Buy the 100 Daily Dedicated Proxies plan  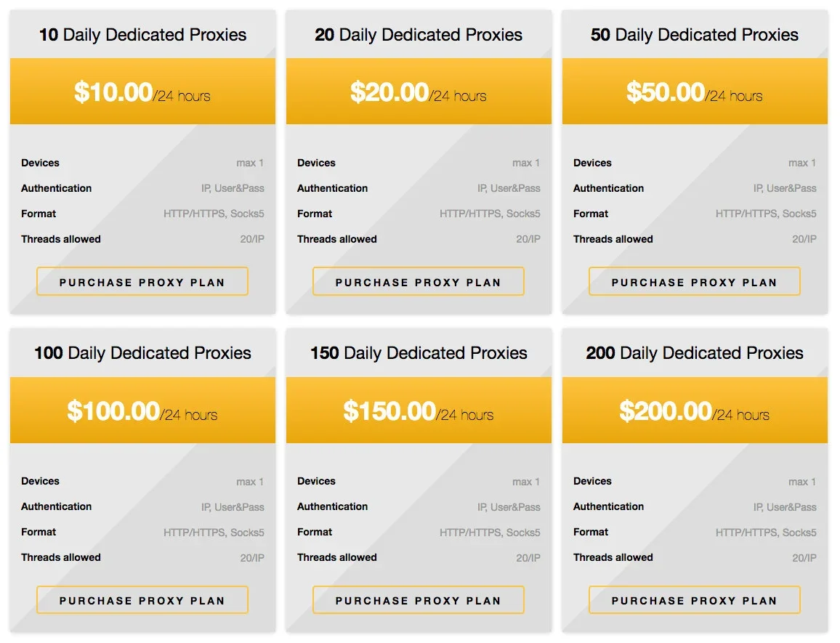click(142, 600)
